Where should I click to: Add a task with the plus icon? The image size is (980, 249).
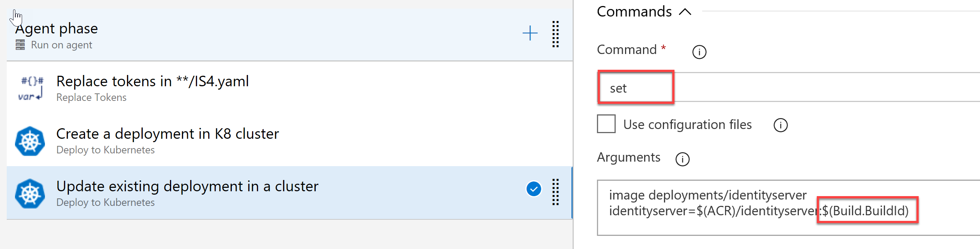point(530,33)
